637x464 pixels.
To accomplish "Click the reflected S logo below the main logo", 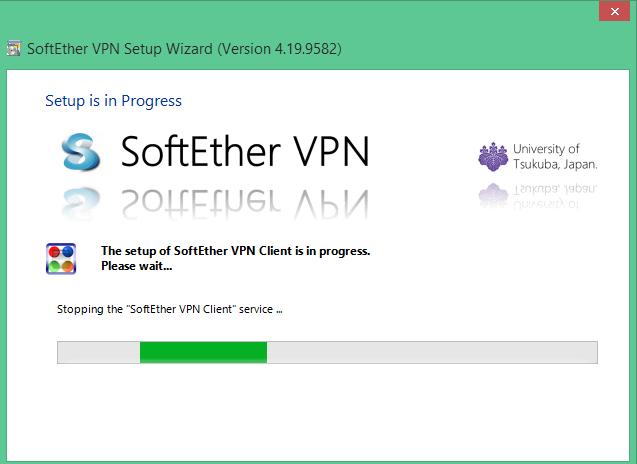I will [80, 203].
